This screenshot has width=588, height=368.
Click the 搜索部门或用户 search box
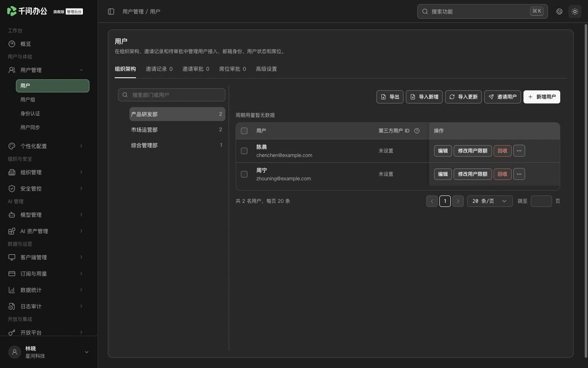171,95
